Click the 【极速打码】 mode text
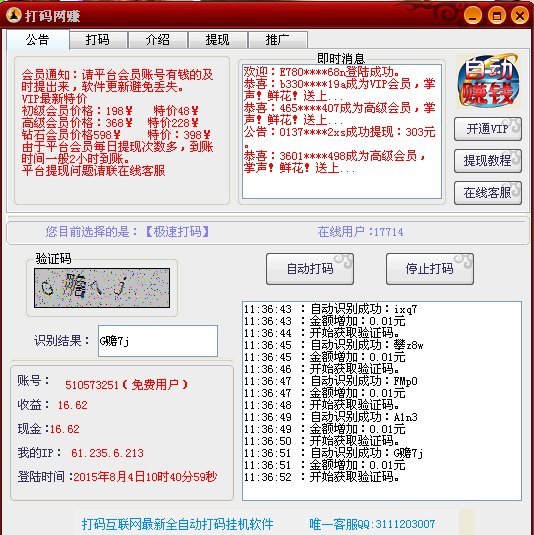 point(177,232)
